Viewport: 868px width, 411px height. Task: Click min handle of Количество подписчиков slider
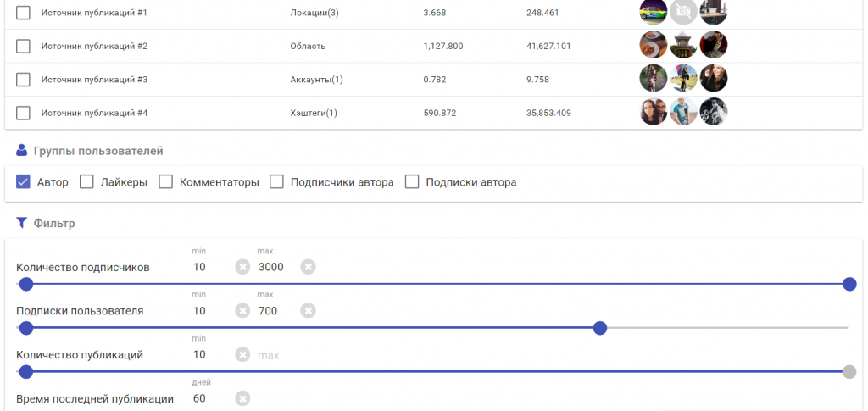(x=26, y=285)
